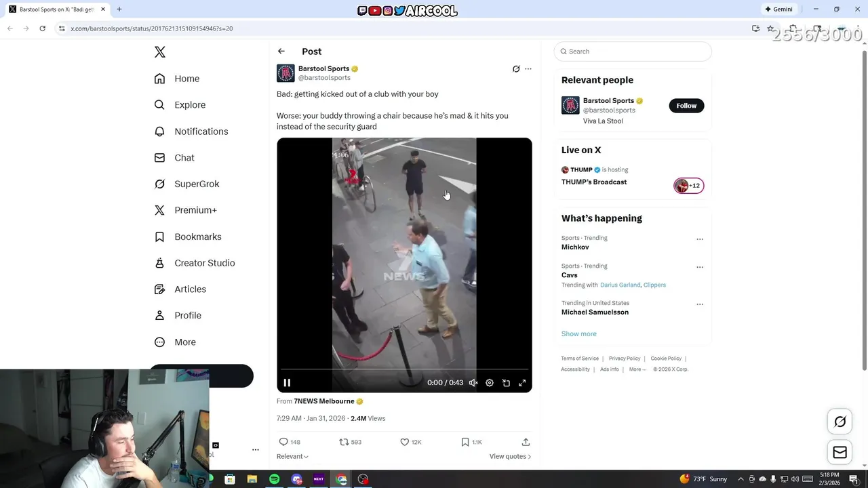Show hidden system tray icons
This screenshot has height=488, width=868.
741,479
